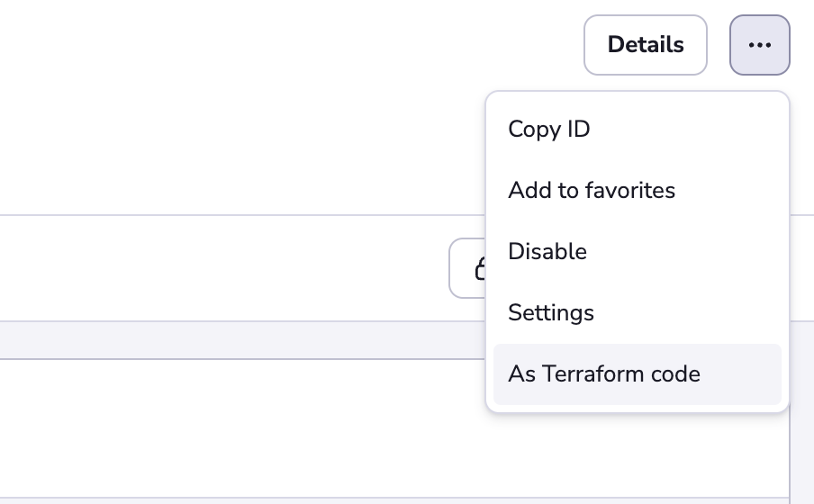Select Copy ID from the menu
Screen dimensions: 814x504
pos(638,130)
